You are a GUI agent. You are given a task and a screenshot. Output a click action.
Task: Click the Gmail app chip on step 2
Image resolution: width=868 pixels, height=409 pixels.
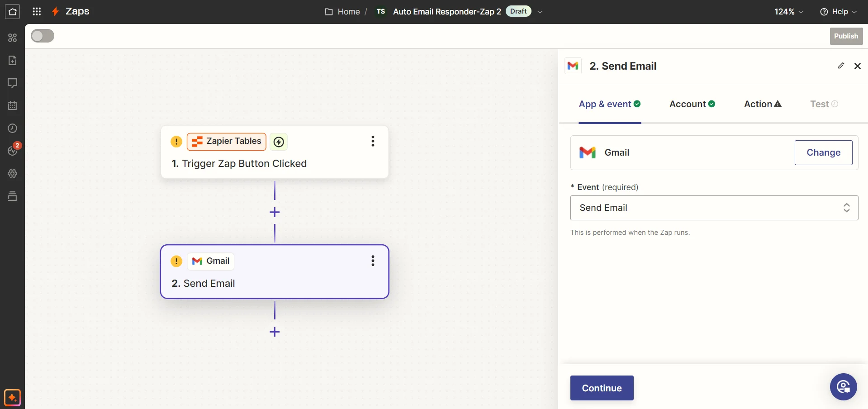click(x=211, y=261)
